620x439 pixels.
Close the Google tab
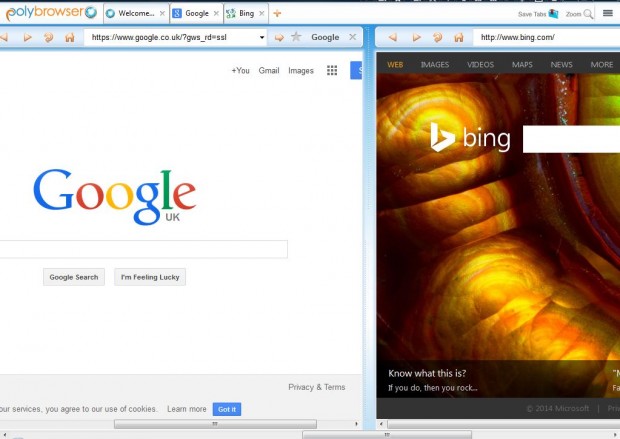216,13
